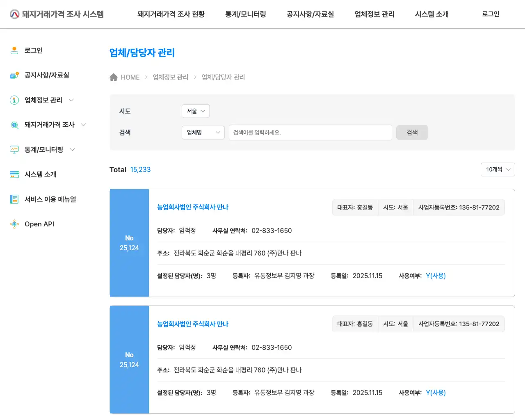The height and width of the screenshot is (420, 525).
Task: Select the 로그인 icon in the sidebar
Action: [x=14, y=50]
